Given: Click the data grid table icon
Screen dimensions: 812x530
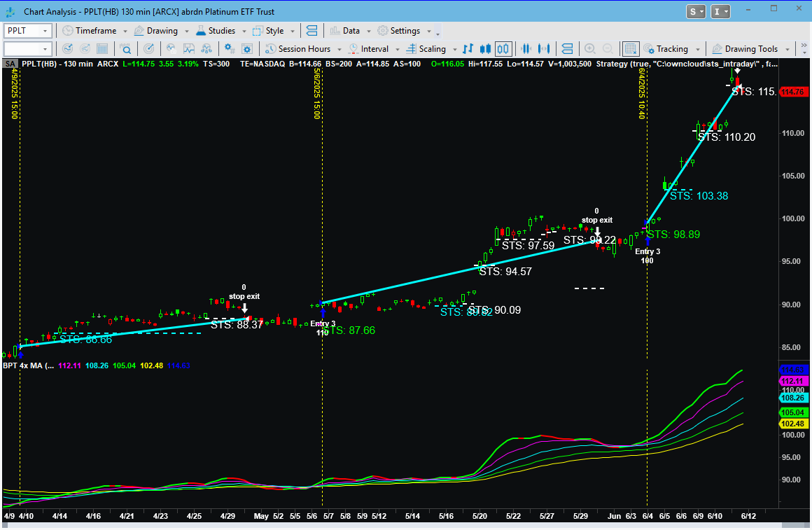Looking at the screenshot, I should pos(102,49).
